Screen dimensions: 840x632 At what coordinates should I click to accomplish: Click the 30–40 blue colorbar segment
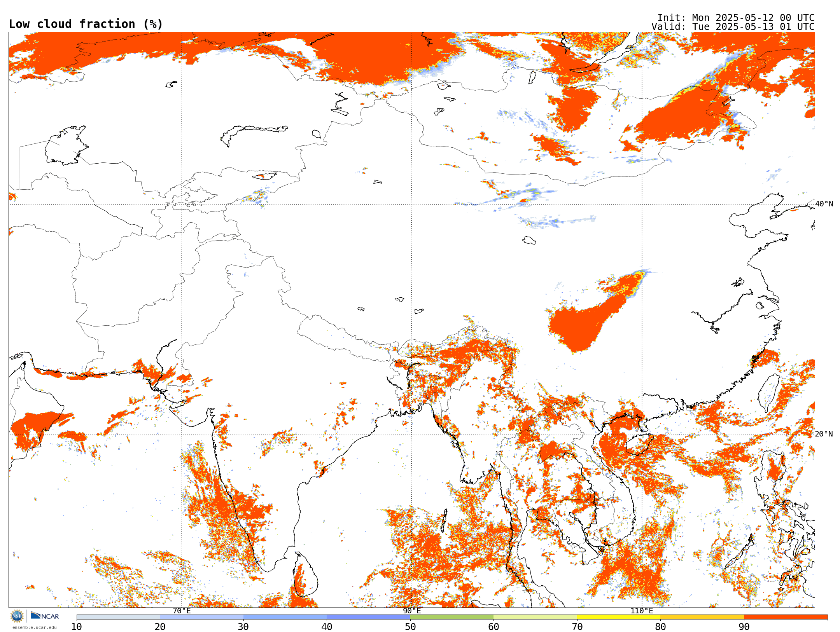coord(285,617)
